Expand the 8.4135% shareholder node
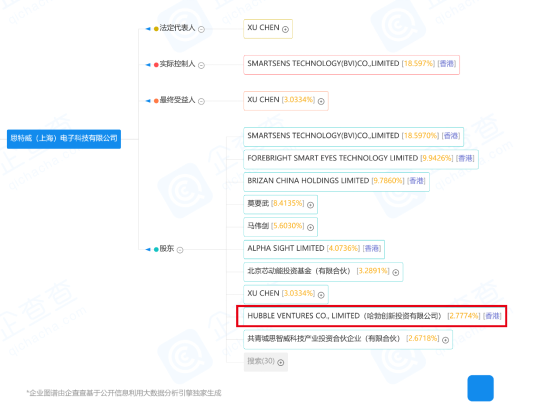This screenshot has width=554, height=408. (x=311, y=205)
